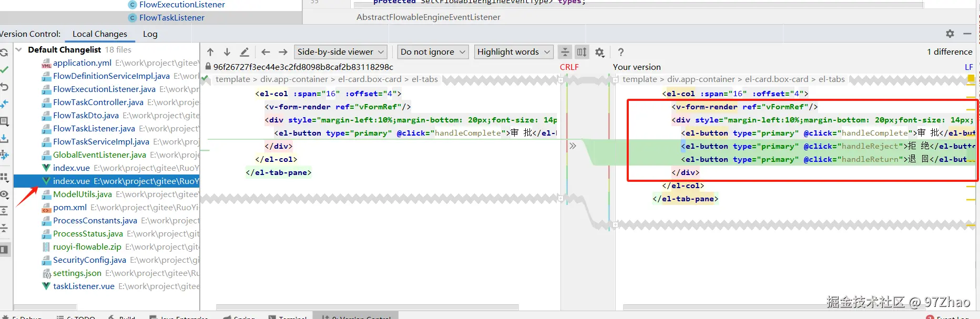Select FlowTaskServiceImpl.java file
The width and height of the screenshot is (980, 319).
coord(107,141)
